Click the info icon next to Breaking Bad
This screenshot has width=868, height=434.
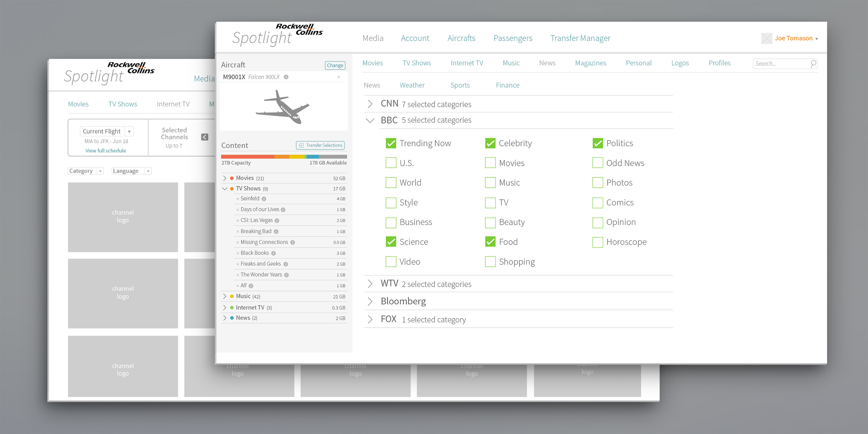[x=276, y=232]
